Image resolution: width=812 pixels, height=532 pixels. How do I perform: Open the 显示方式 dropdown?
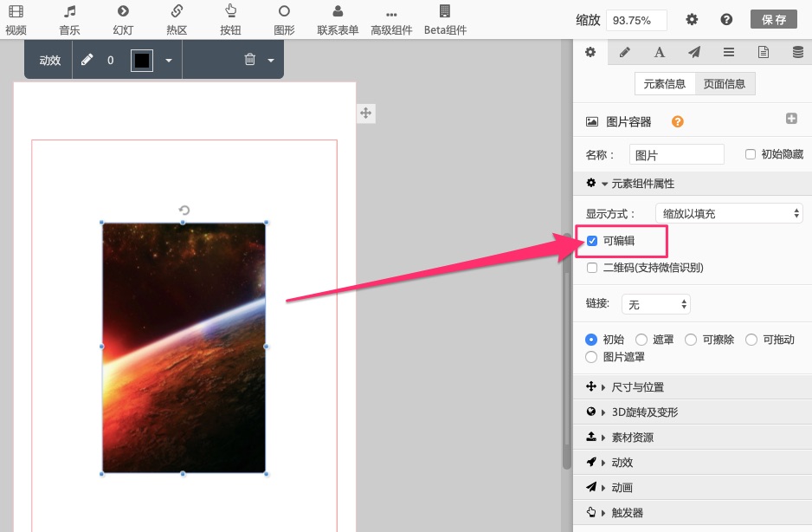[729, 213]
